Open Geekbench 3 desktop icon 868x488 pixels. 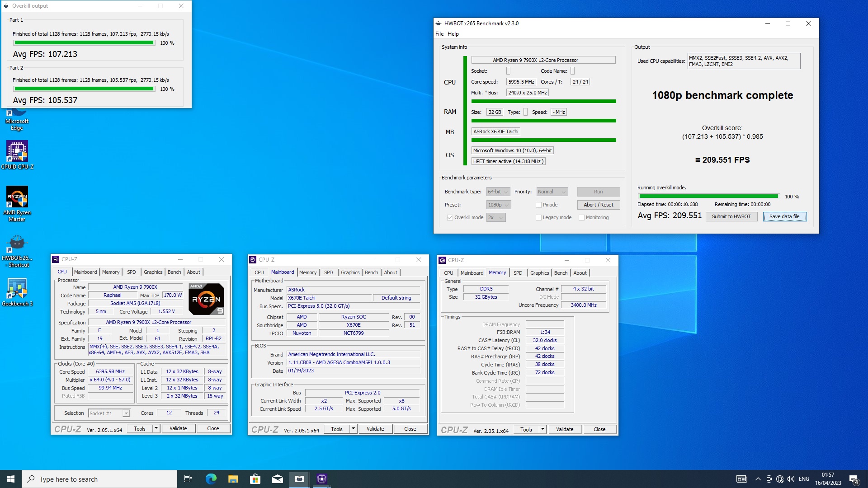tap(17, 292)
